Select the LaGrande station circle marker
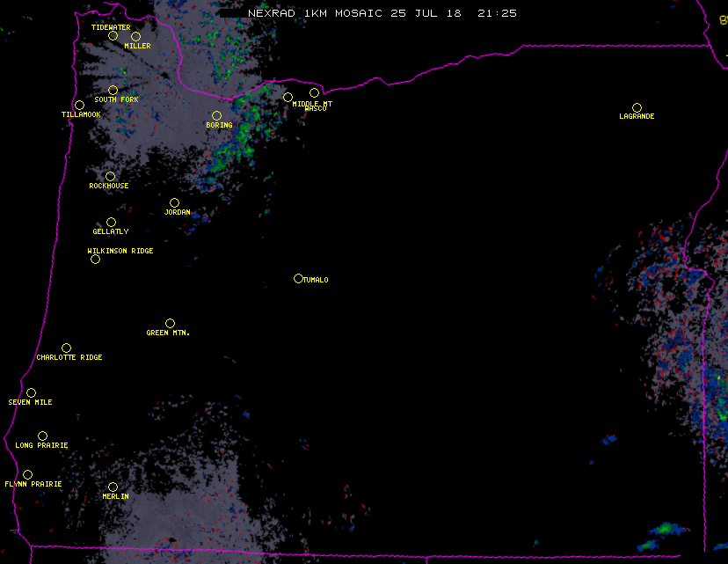Viewport: 728px width, 564px height. pyautogui.click(x=637, y=107)
